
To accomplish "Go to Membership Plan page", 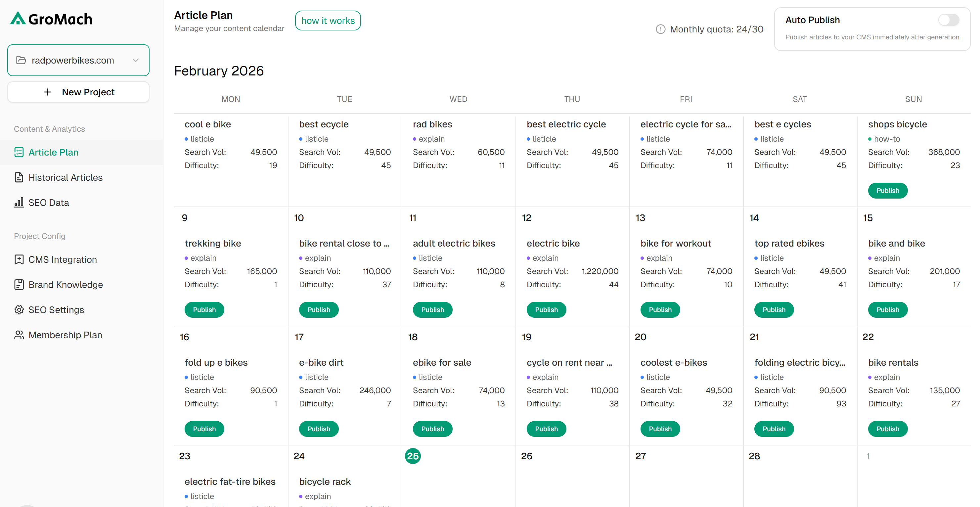I will [x=65, y=335].
